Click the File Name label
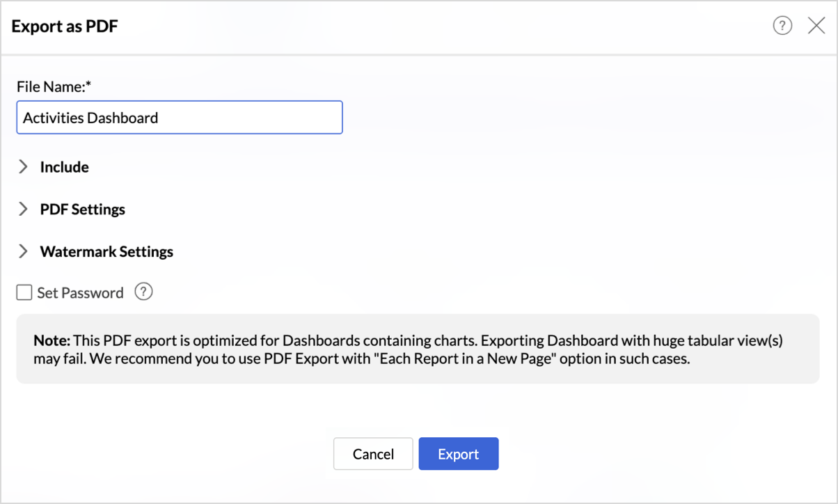The height and width of the screenshot is (504, 838). (51, 87)
